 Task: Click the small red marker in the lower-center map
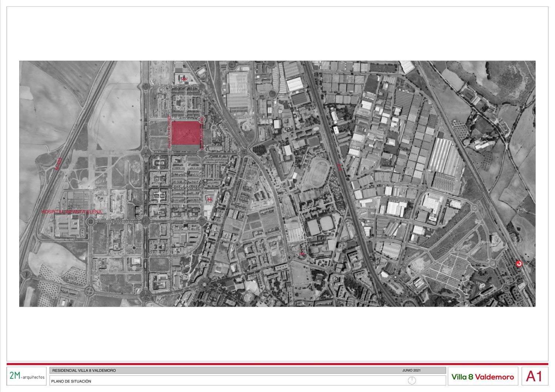(302, 254)
